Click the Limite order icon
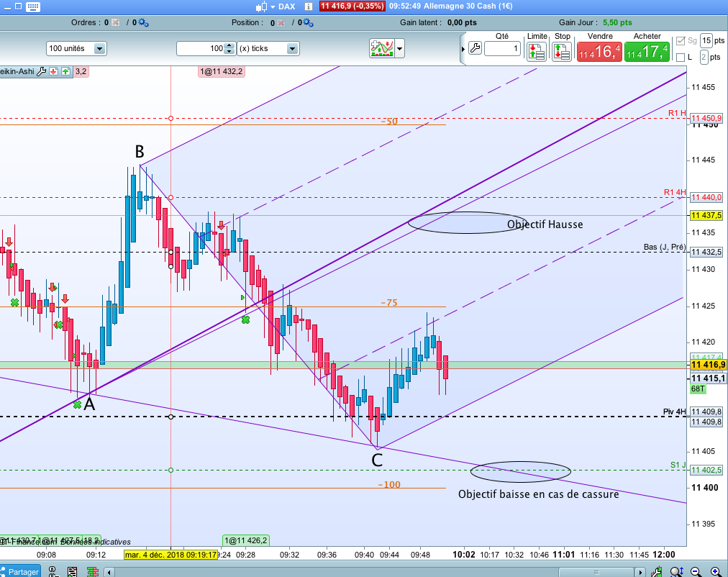Viewport: 728px width, 577px height. point(537,52)
